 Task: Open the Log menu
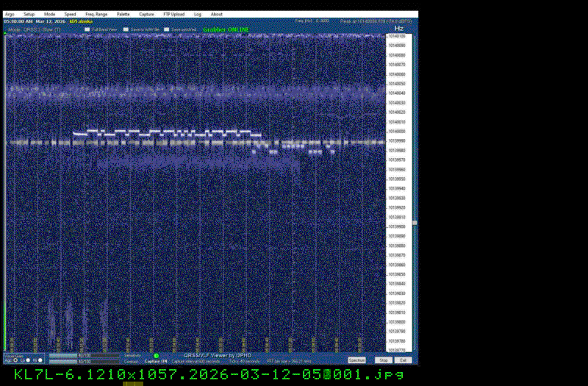198,14
